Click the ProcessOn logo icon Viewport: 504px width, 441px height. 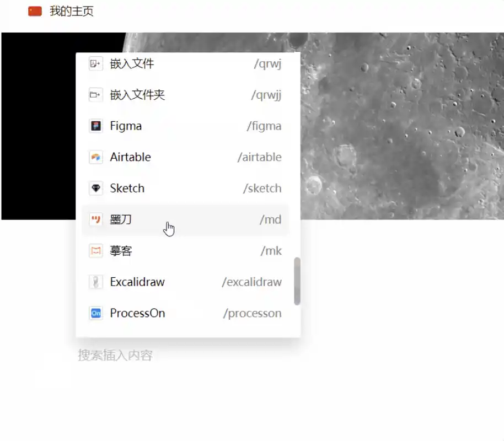click(96, 313)
